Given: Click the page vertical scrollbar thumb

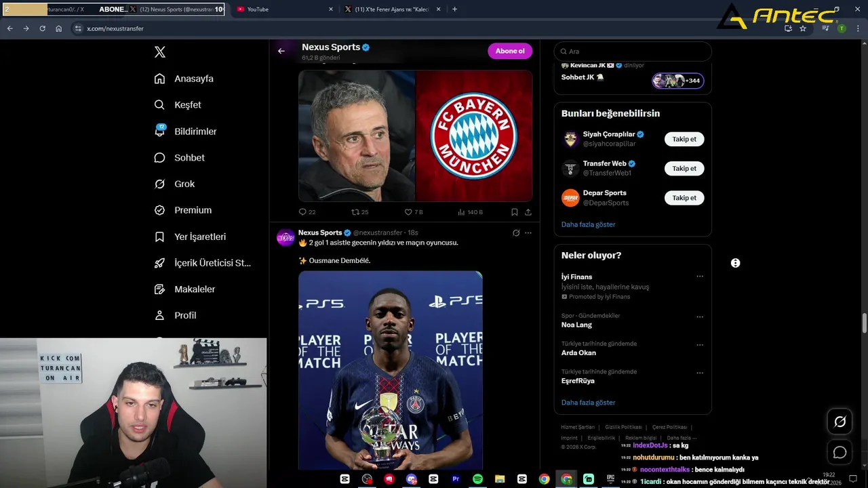Looking at the screenshot, I should click(x=865, y=323).
